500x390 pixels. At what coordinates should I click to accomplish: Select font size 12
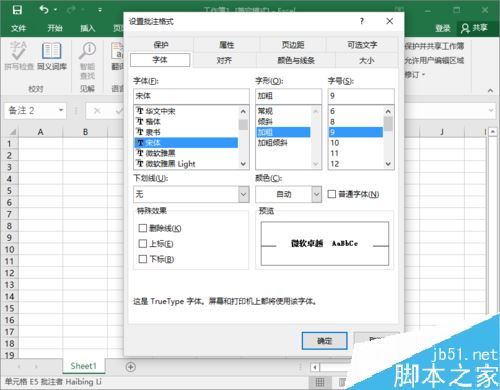pyautogui.click(x=356, y=164)
